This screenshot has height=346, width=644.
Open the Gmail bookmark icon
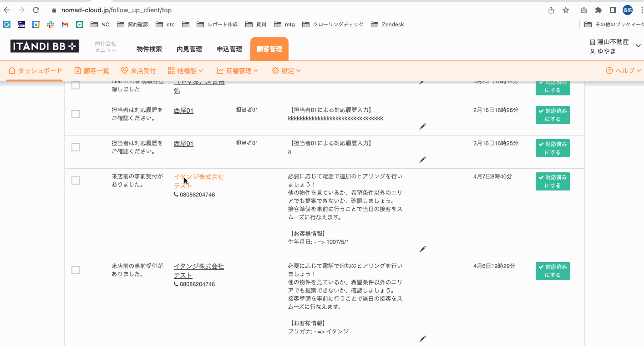click(65, 25)
